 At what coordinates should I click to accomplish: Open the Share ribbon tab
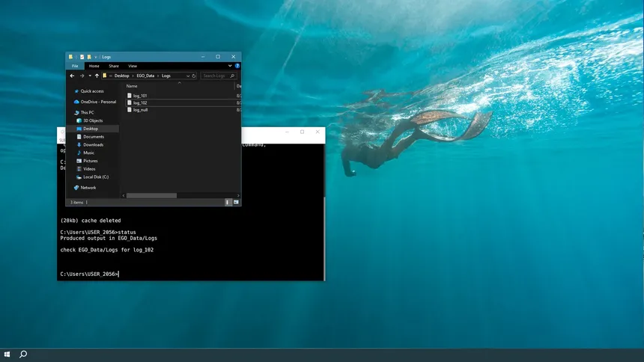click(114, 66)
